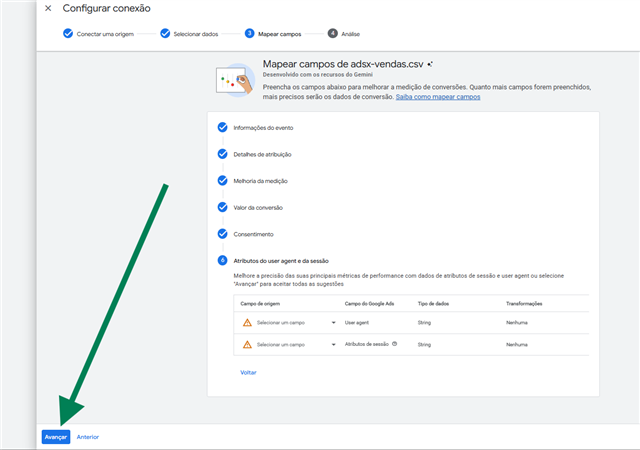Open the Informações do evento section
Viewport: 640px width, 450px height.
pyautogui.click(x=263, y=128)
